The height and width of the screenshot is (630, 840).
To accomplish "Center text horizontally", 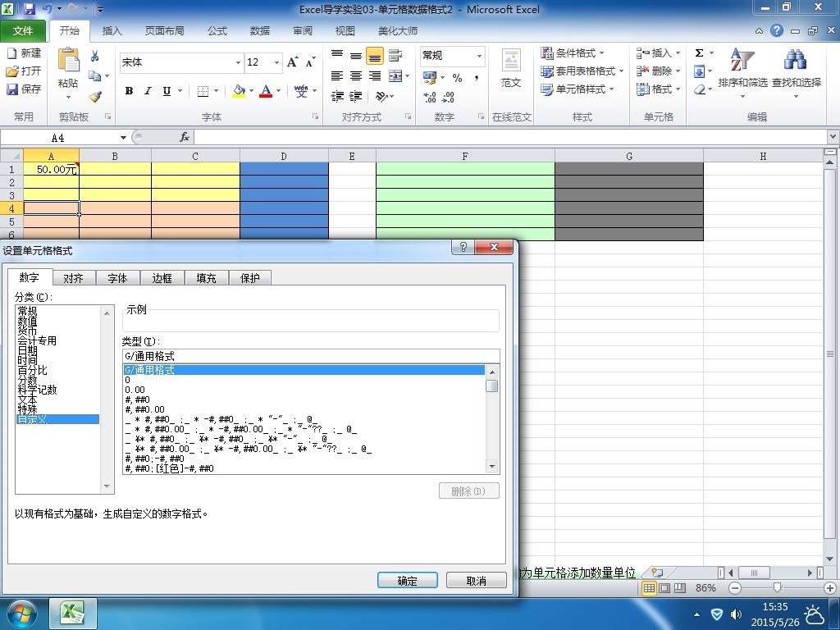I will (x=356, y=76).
